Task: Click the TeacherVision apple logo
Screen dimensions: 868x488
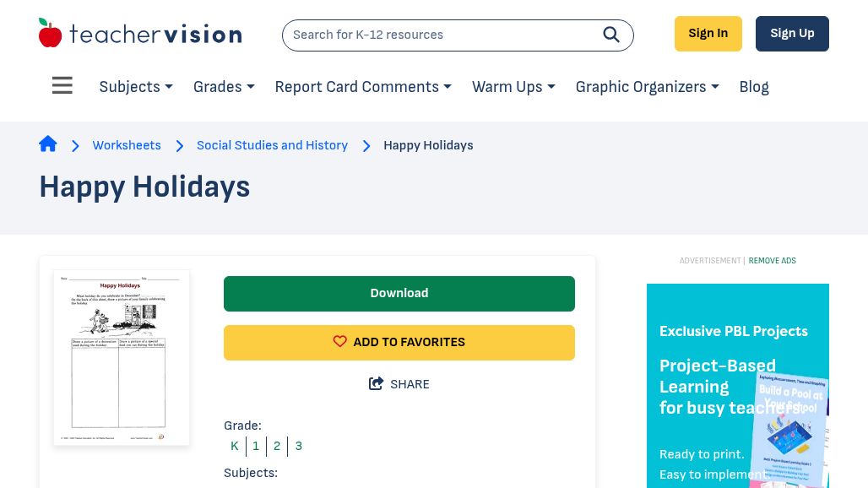Action: pos(51,34)
